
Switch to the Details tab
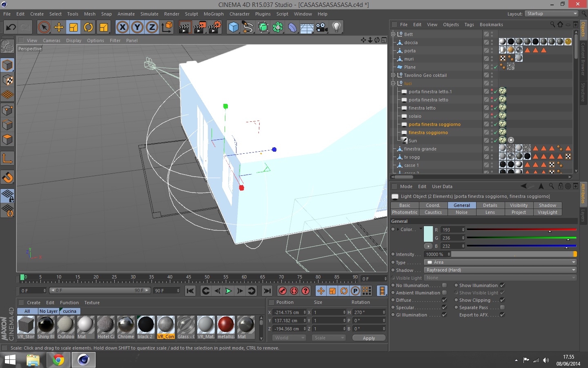point(490,205)
